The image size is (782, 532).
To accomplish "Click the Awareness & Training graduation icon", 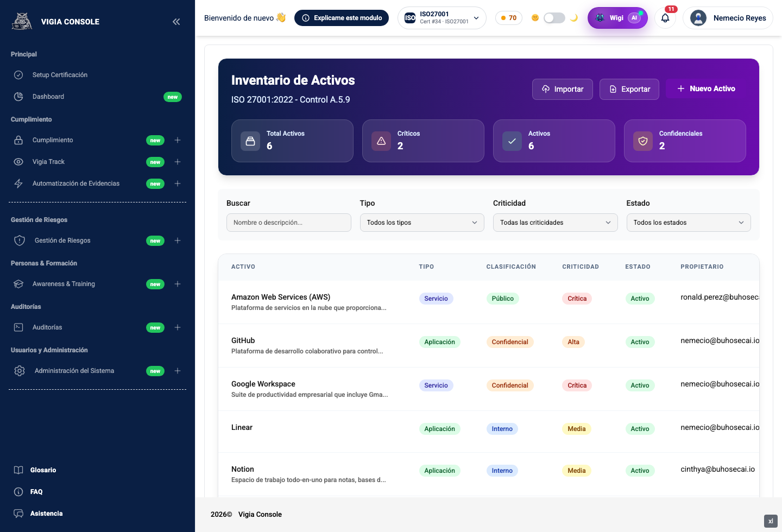I will pyautogui.click(x=18, y=284).
